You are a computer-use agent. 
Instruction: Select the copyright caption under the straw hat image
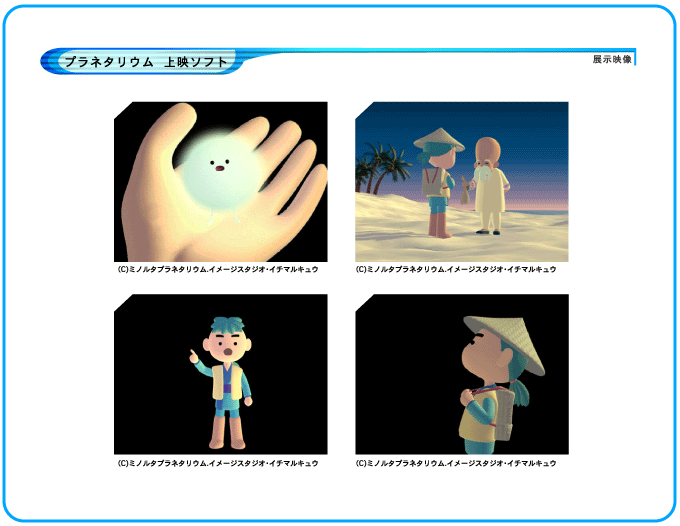456,463
